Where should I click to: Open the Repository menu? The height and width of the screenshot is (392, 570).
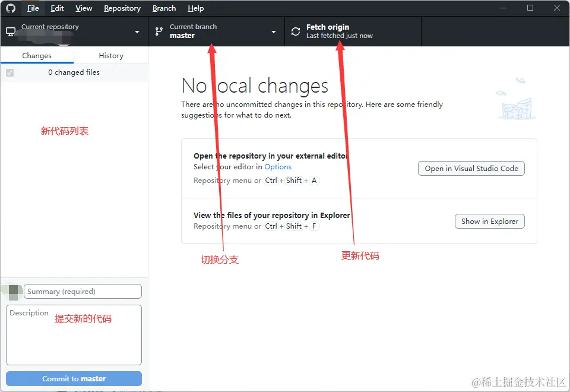pos(122,8)
